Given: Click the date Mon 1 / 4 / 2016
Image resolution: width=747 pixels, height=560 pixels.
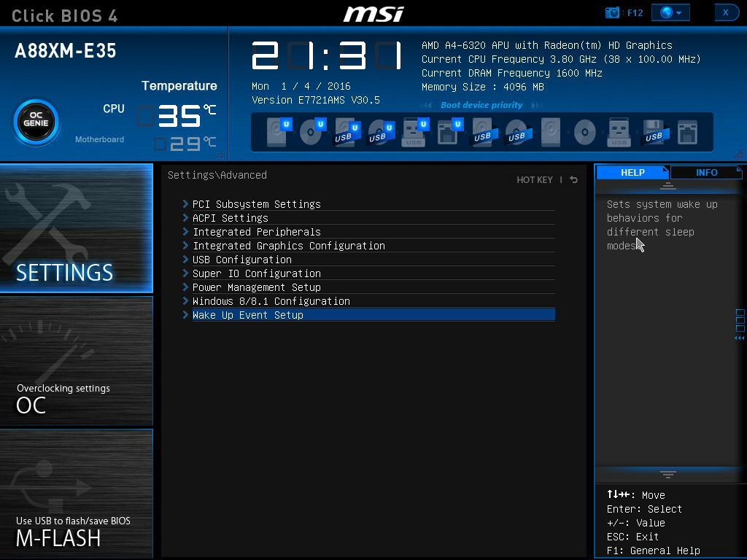Looking at the screenshot, I should (x=301, y=86).
